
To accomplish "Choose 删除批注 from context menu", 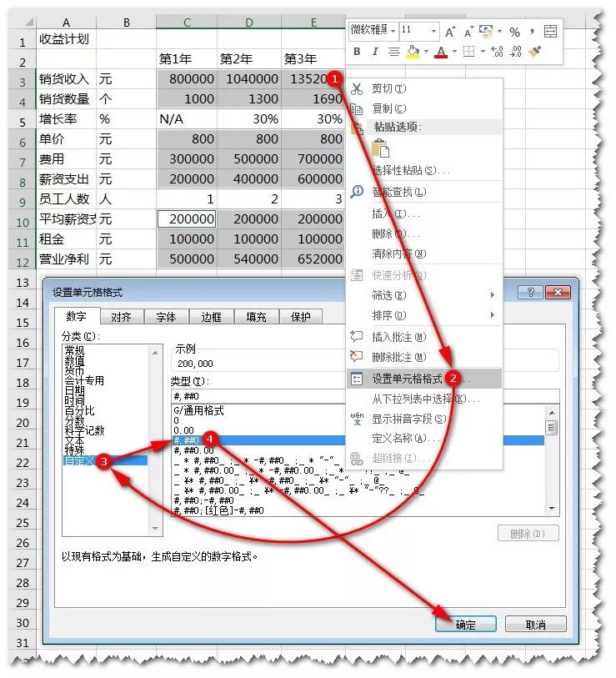I will tap(424, 357).
